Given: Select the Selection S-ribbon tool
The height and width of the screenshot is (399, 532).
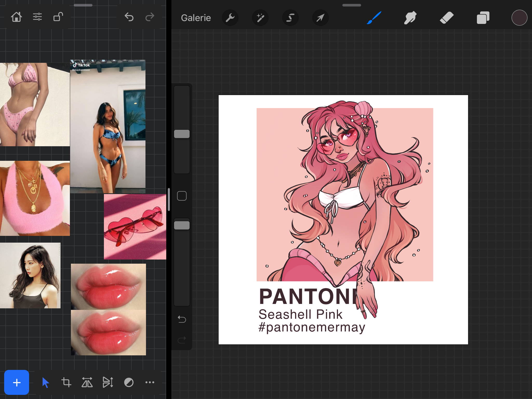Looking at the screenshot, I should 290,18.
